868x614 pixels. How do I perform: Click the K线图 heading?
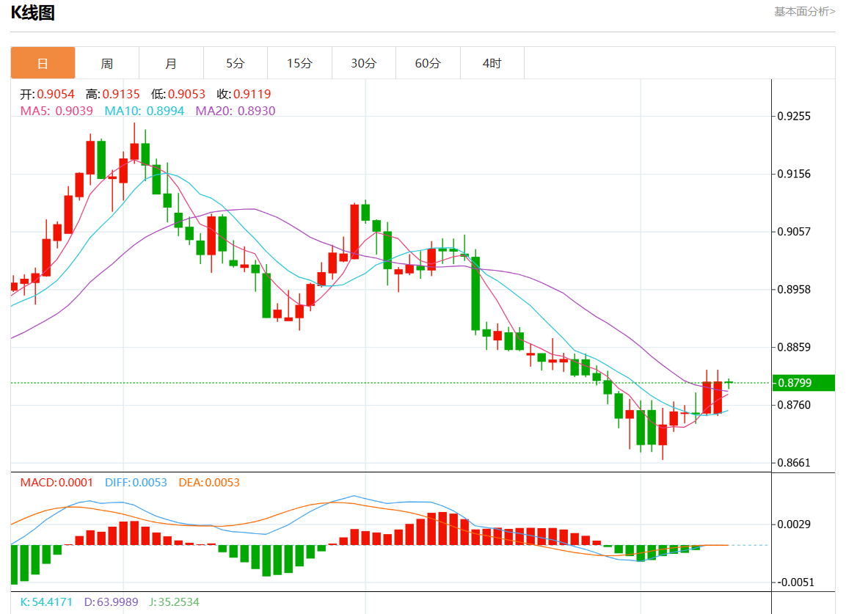pyautogui.click(x=33, y=12)
